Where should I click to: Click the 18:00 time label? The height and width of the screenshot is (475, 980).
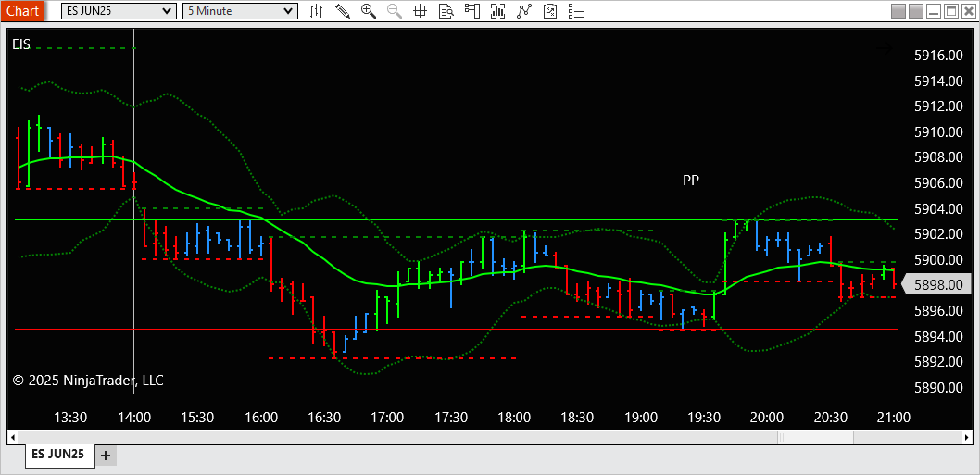(514, 417)
